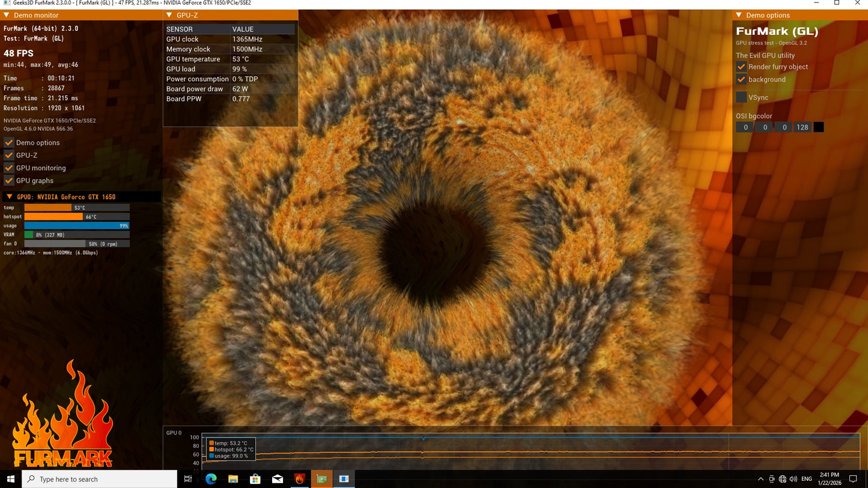Open Microsoft Edge from the taskbar
The height and width of the screenshot is (488, 868).
tap(211, 479)
